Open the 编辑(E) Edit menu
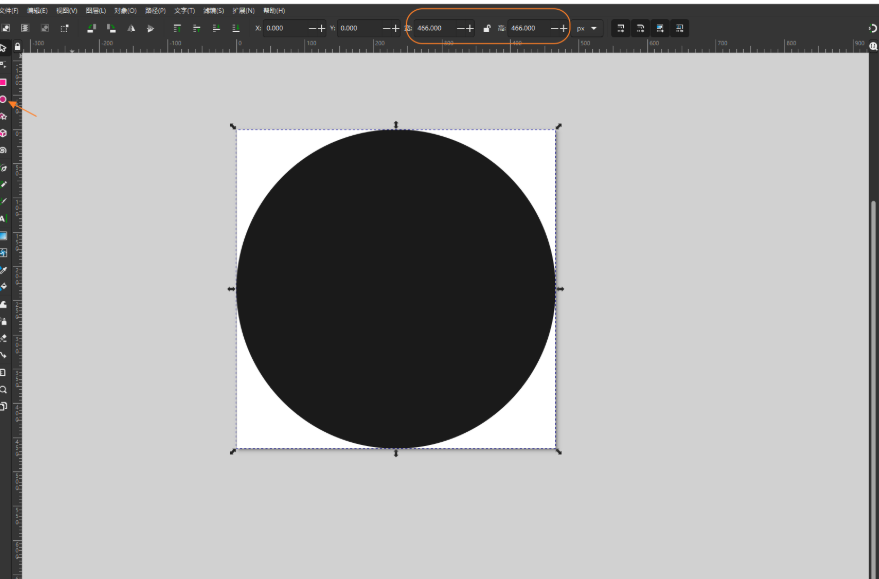This screenshot has width=879, height=579. [x=37, y=11]
